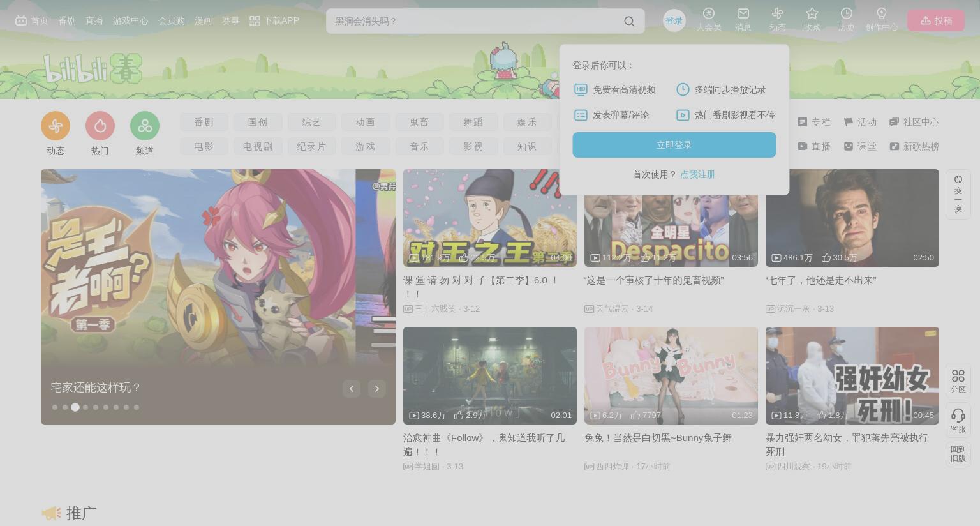Image resolution: width=980 pixels, height=526 pixels.
Task: Open 番剧 in top navigation
Action: click(x=67, y=20)
